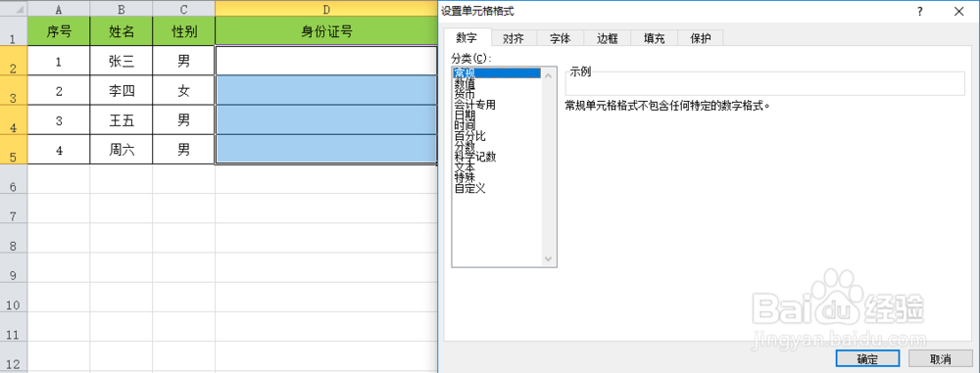
Task: Select 特殊 in the category list
Action: point(498,177)
